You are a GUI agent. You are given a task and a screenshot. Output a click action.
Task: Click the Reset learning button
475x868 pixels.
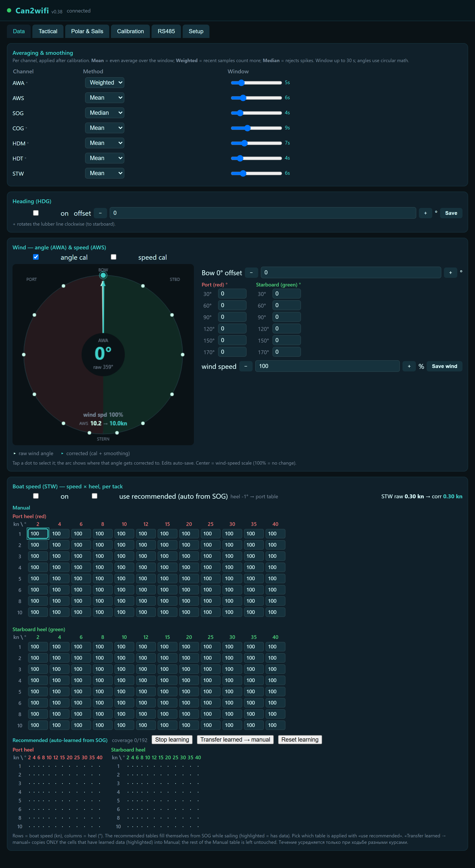[x=300, y=740]
